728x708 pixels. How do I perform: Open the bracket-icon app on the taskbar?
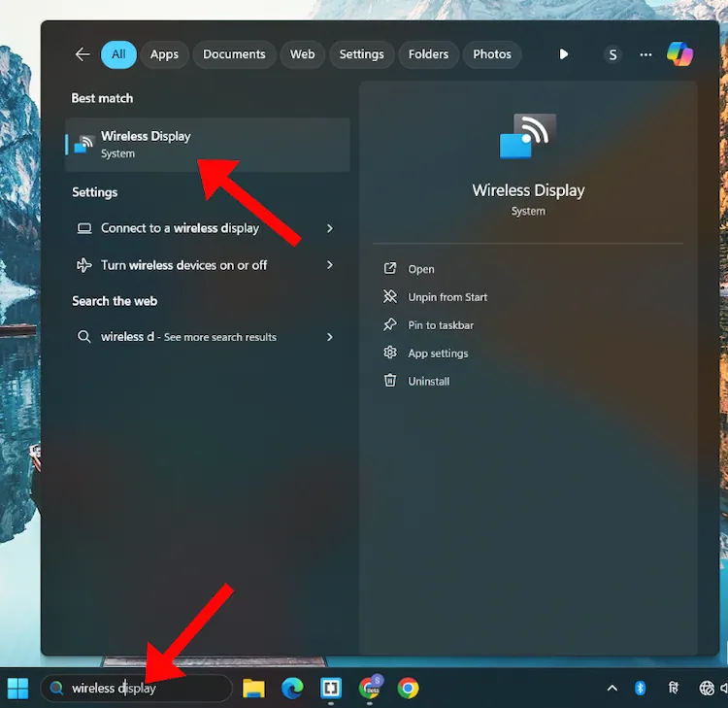(331, 688)
